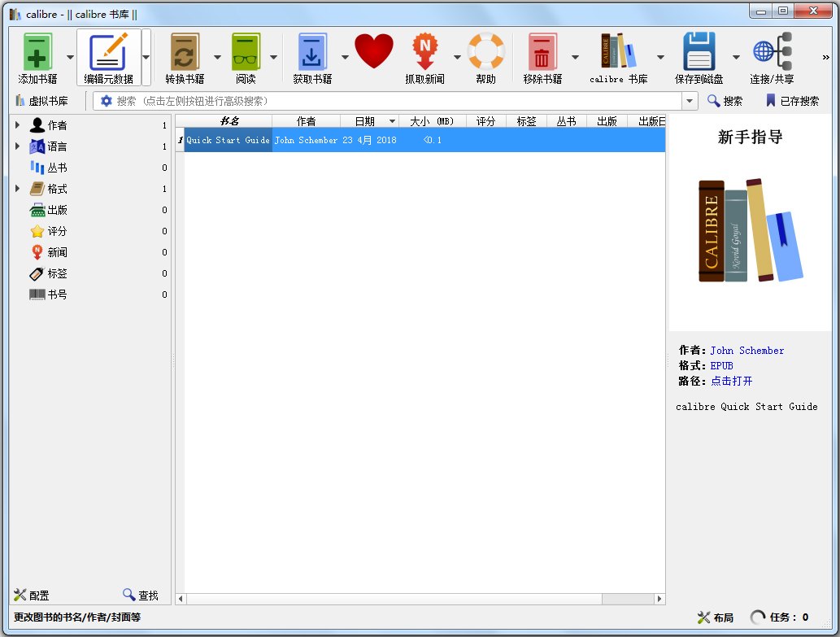Viewport: 840px width, 637px height.
Task: Open the calibre library dropdown arrow
Action: tap(660, 57)
